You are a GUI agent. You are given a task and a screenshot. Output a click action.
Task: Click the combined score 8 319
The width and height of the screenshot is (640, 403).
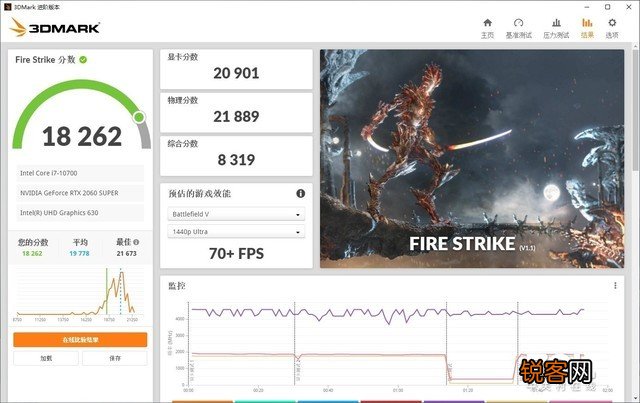[236, 160]
